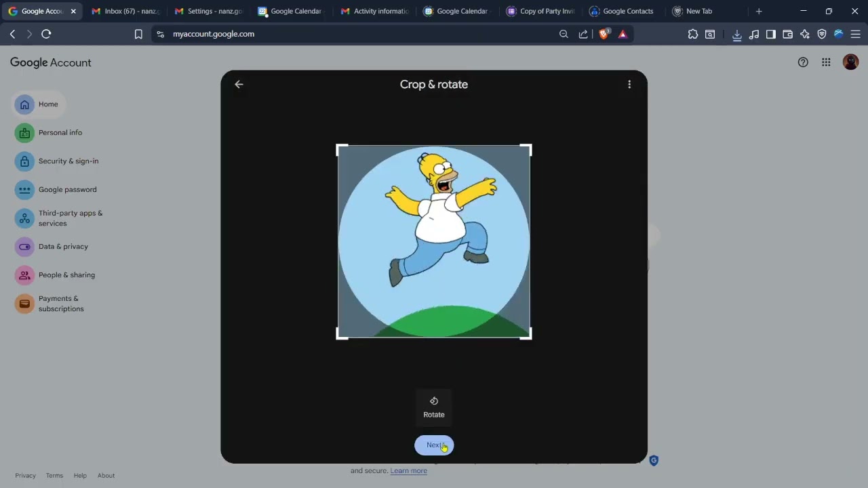This screenshot has height=488, width=868.
Task: Open Google Account help icon
Action: [x=803, y=62]
